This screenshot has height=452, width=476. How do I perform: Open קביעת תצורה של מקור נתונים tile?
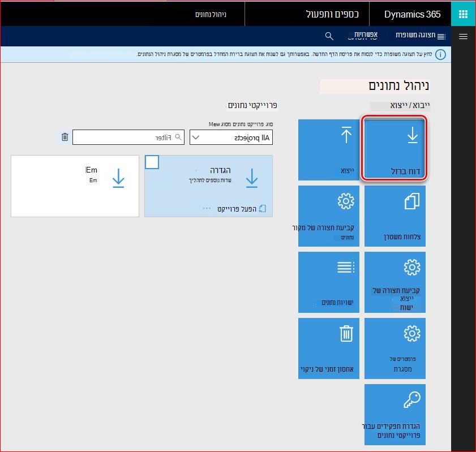tap(328, 216)
